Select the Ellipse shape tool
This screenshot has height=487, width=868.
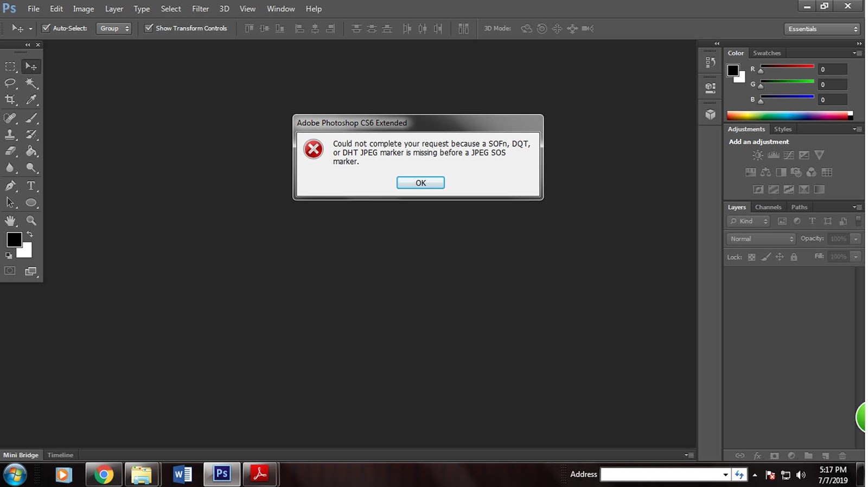pyautogui.click(x=31, y=203)
